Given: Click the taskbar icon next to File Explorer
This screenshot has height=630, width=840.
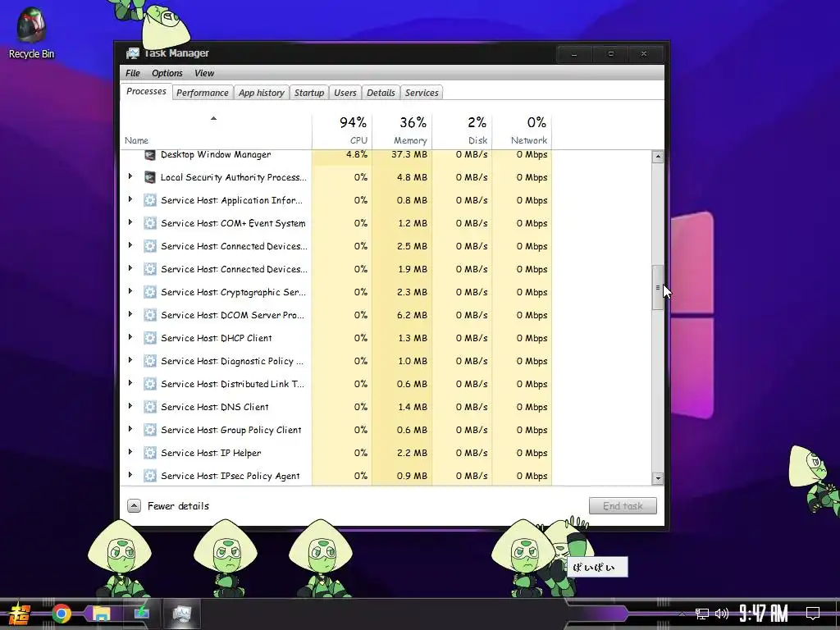Looking at the screenshot, I should [141, 614].
